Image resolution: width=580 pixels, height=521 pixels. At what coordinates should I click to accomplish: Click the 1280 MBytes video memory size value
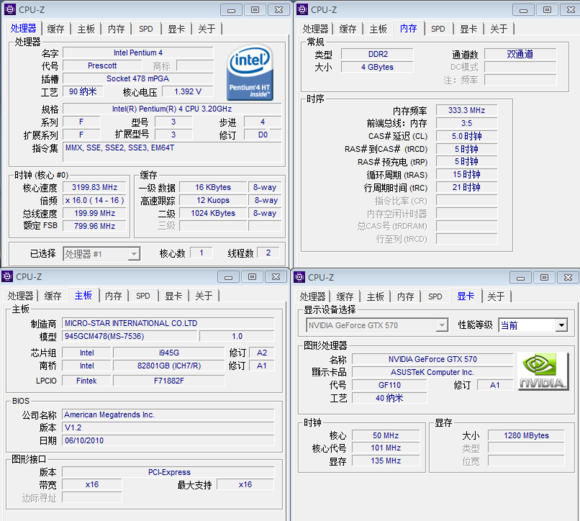pyautogui.click(x=526, y=435)
